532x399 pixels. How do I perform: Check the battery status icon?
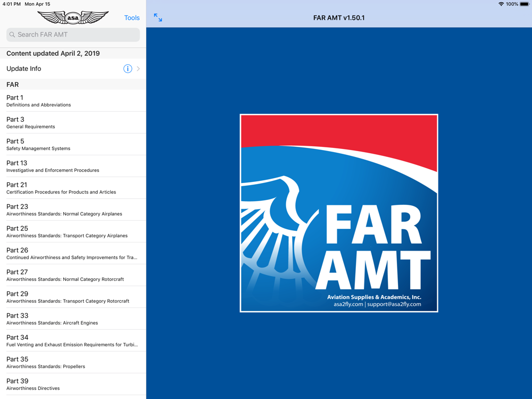[525, 4]
